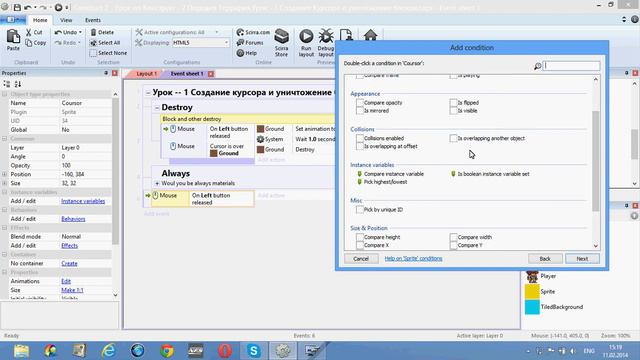640x360 pixels.
Task: Expand the Size property row
Action: pyautogui.click(x=4, y=183)
